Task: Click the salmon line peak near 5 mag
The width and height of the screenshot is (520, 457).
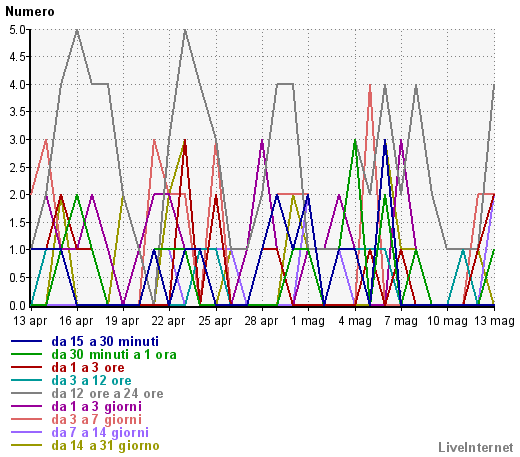Action: 370,85
